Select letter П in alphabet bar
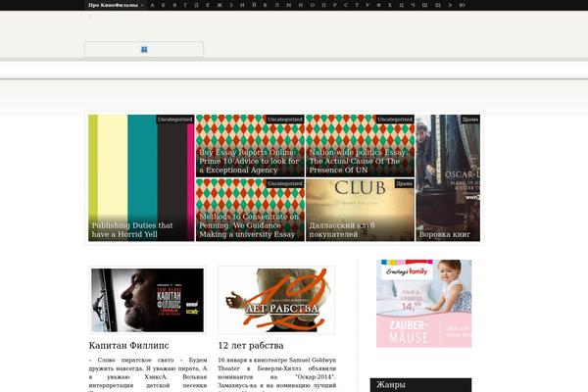Viewport: 588px width, 392px height. pos(323,5)
